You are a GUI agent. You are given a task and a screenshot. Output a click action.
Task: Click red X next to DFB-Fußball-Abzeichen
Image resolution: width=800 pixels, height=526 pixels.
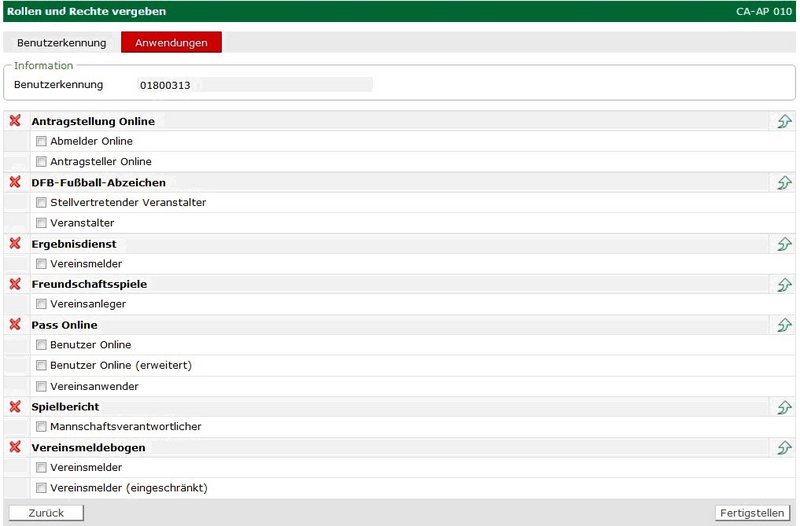(15, 182)
